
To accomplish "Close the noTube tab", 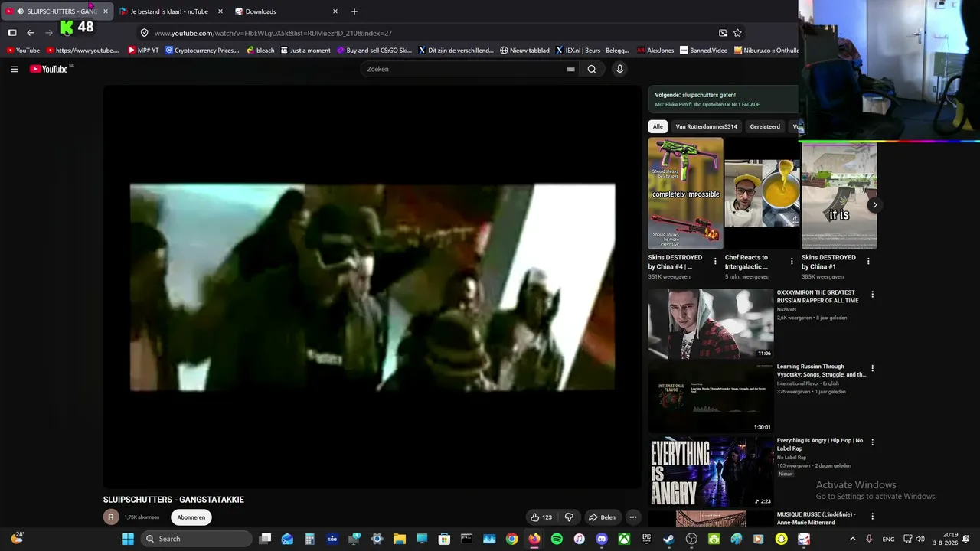I will (x=220, y=11).
